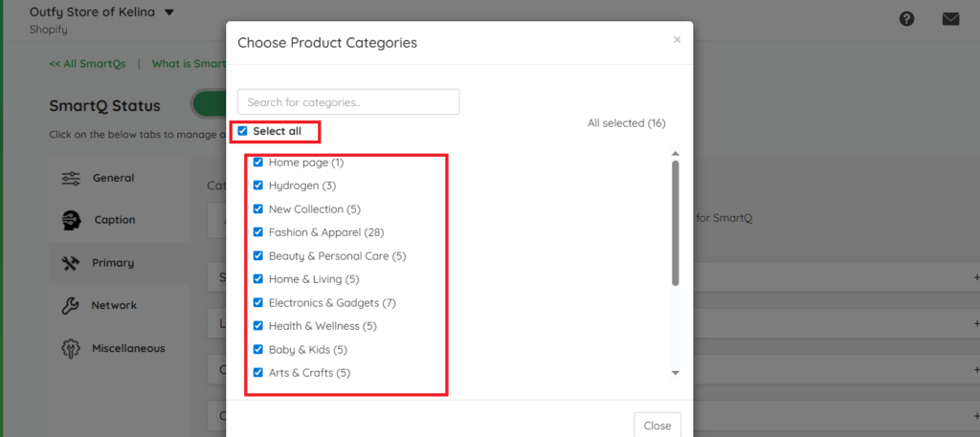Switch to the Network tab

114,306
